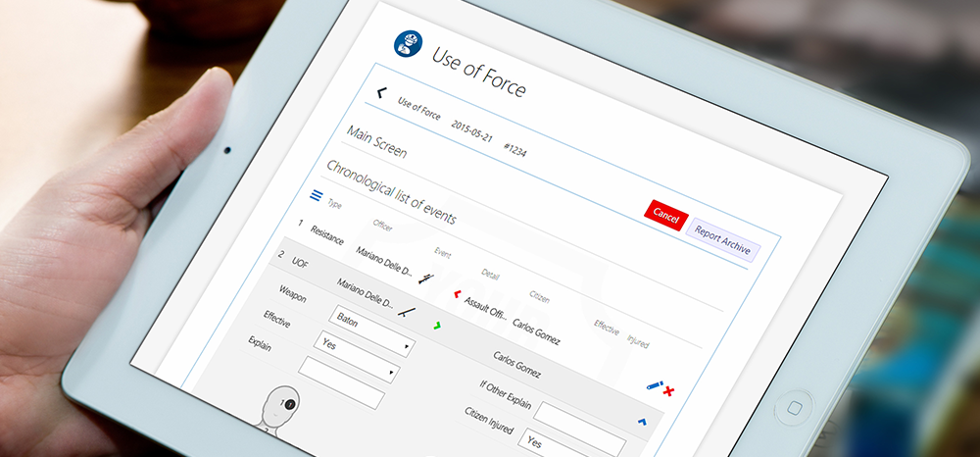This screenshot has width=980, height=457.
Task: Click the baton icon in the UOF row
Action: 404,311
